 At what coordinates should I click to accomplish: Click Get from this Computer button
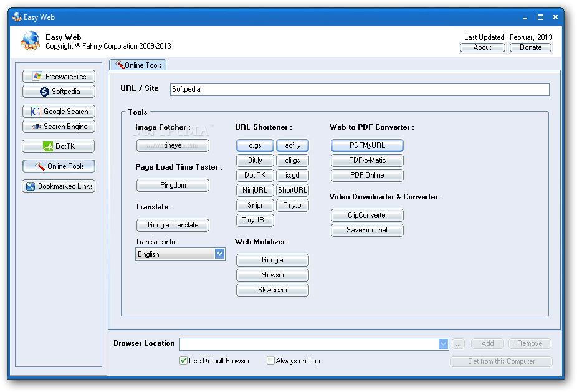[x=501, y=361]
